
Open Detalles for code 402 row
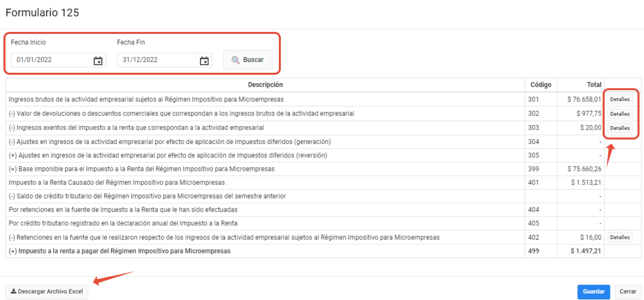point(620,237)
